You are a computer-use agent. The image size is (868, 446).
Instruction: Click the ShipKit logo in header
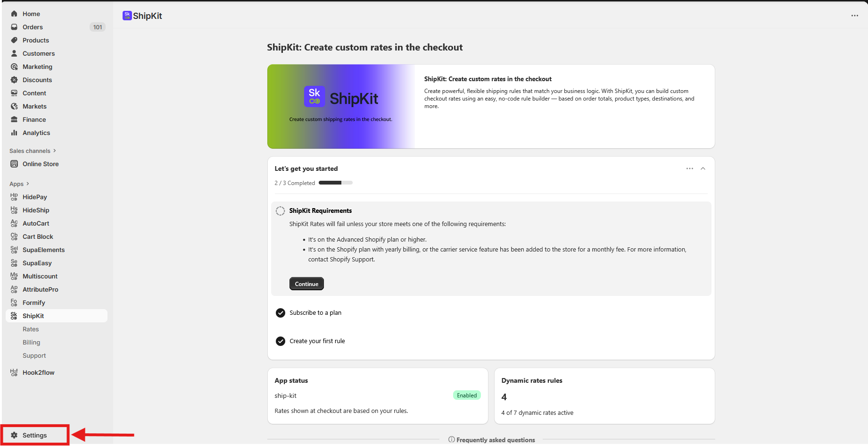point(127,16)
